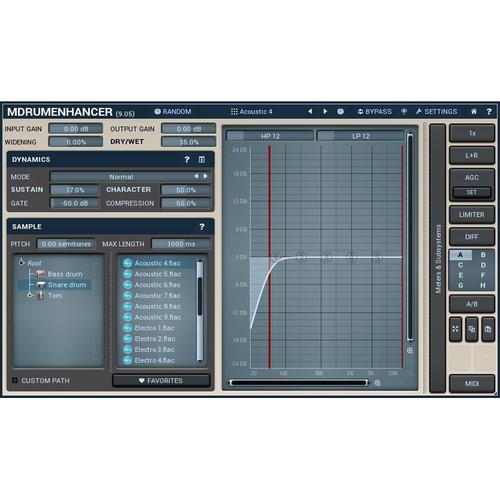
Task: Adjust the WIDENING slider value
Action: pyautogui.click(x=76, y=142)
